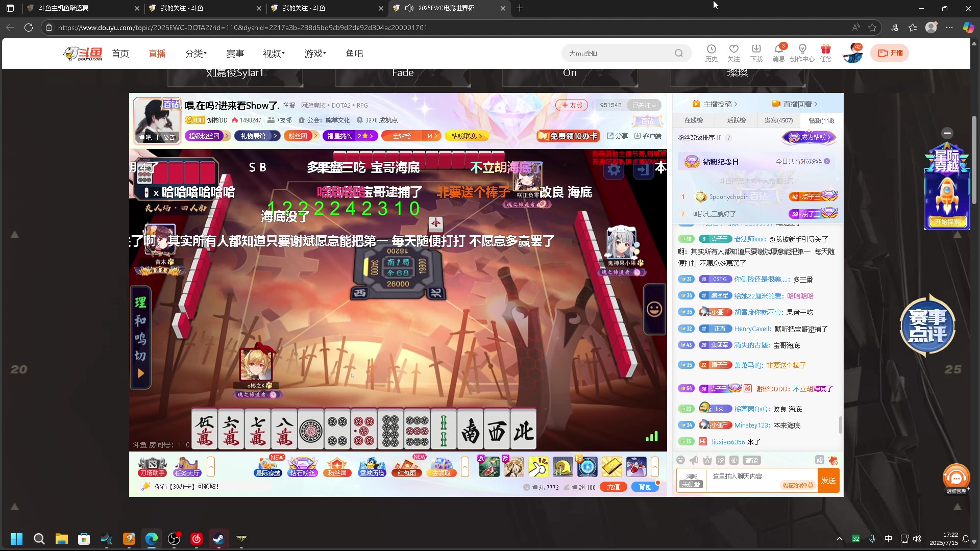Open the 背包 backpack button

click(x=645, y=487)
